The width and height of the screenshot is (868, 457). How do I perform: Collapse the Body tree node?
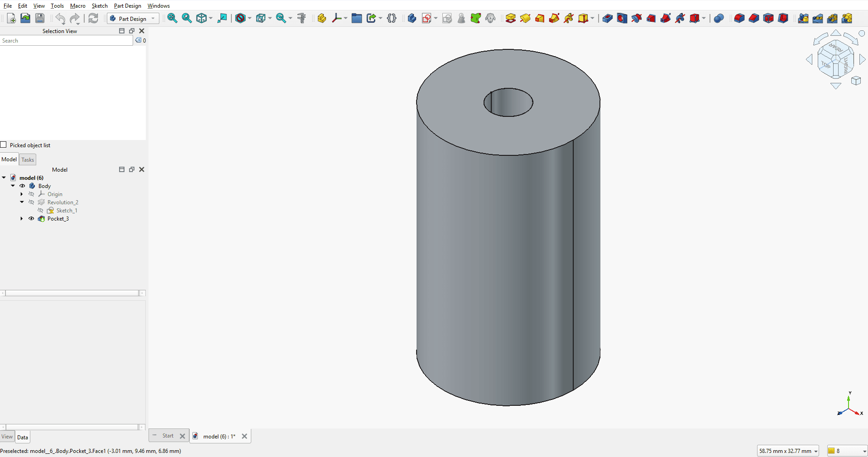pos(13,186)
